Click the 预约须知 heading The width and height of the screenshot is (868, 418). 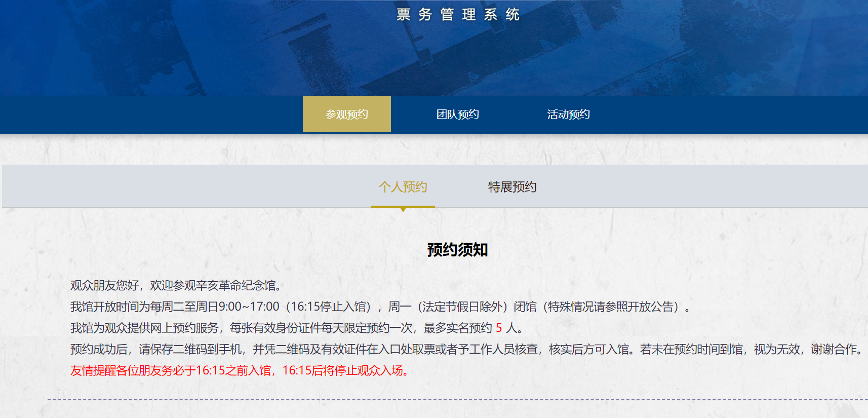457,250
